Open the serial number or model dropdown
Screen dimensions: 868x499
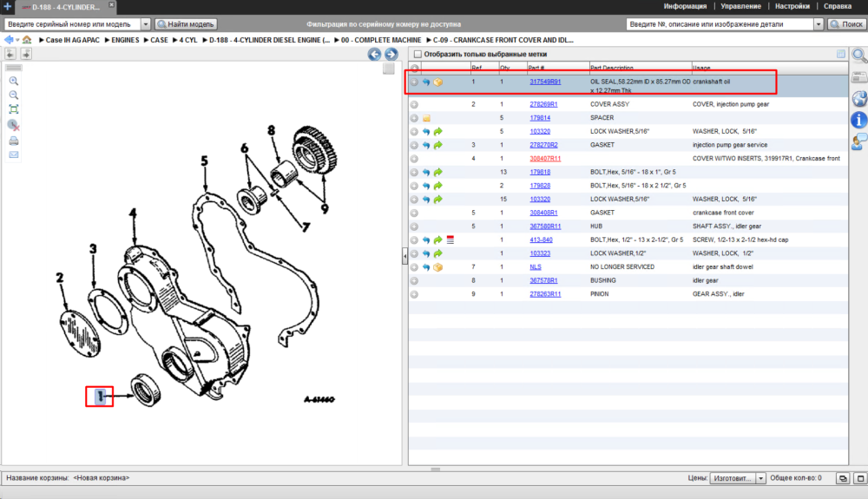pyautogui.click(x=146, y=24)
